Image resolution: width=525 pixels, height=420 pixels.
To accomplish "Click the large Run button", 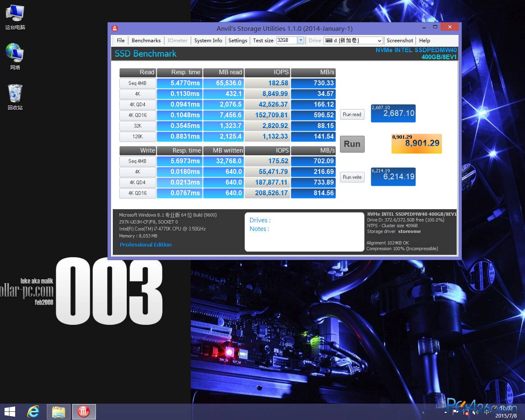I will click(x=352, y=144).
